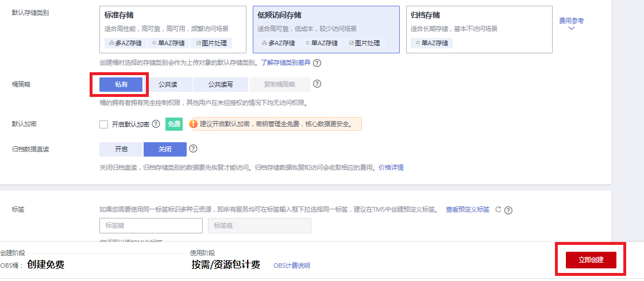Open the 了解存储类别差异 link
644x281 pixels.
[286, 63]
